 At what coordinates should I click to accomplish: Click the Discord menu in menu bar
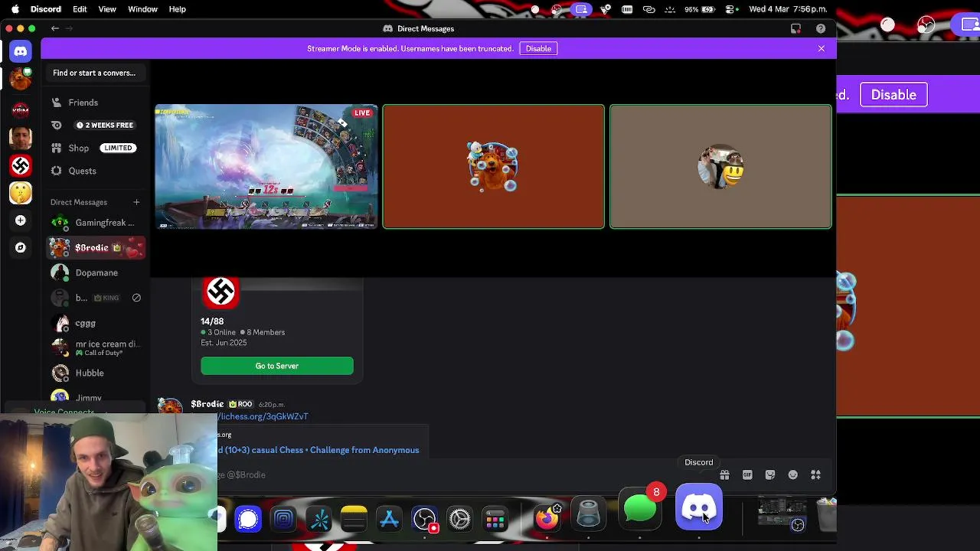[x=46, y=9]
